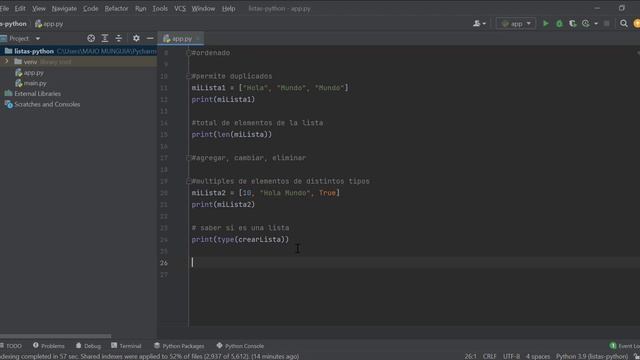Screen dimensions: 640x360
Task: Open the View menu
Action: tap(39, 9)
